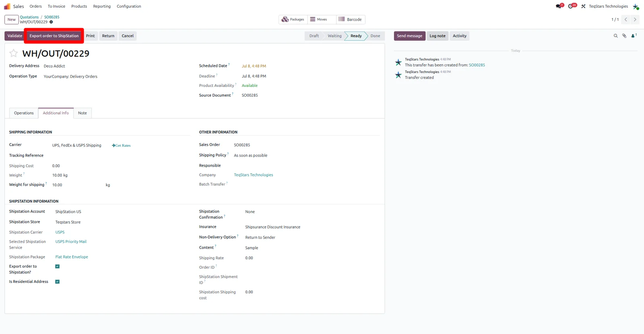644x334 pixels.
Task: Select the Ready status stage
Action: coord(356,36)
